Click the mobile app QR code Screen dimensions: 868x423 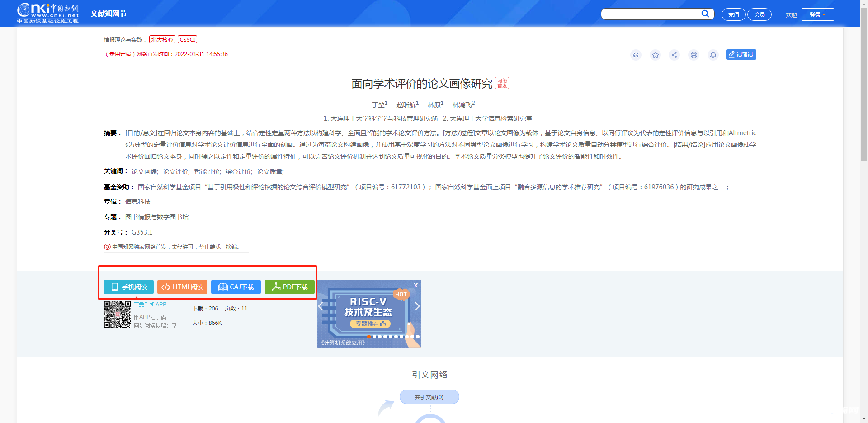click(117, 315)
